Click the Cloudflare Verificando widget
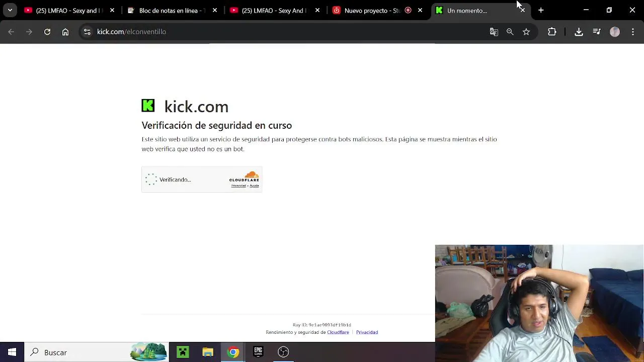Viewport: 644px width, 362px height. coord(202,179)
